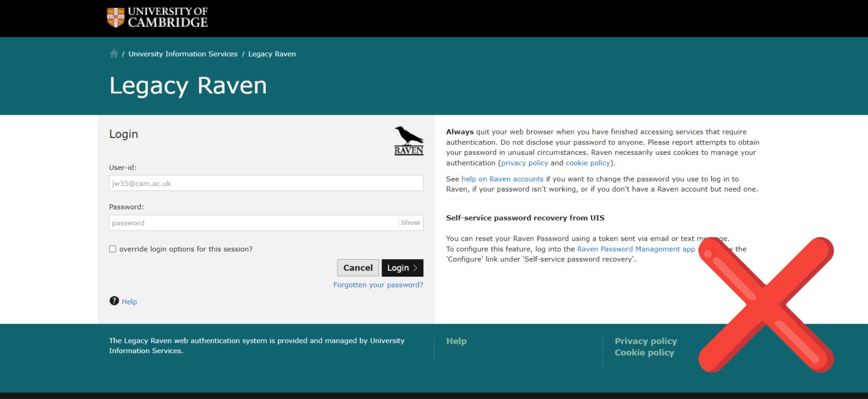Focus the User-id input field
The width and height of the screenshot is (868, 399).
(266, 183)
